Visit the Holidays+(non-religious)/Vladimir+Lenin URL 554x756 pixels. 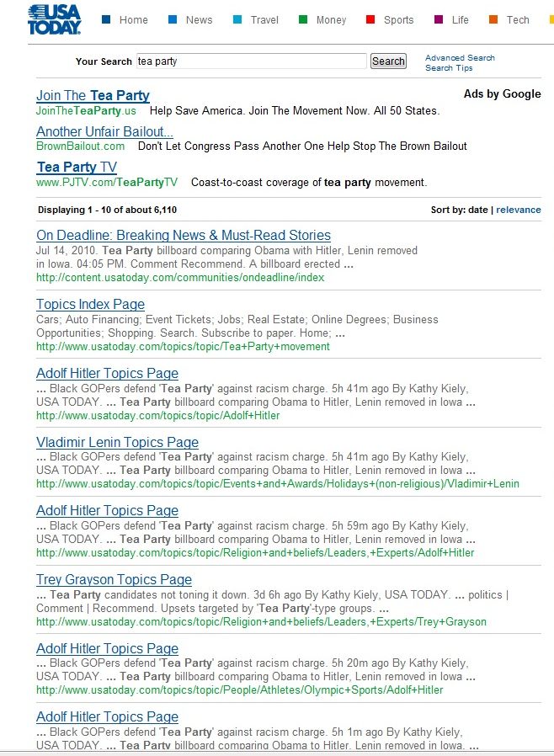(278, 484)
